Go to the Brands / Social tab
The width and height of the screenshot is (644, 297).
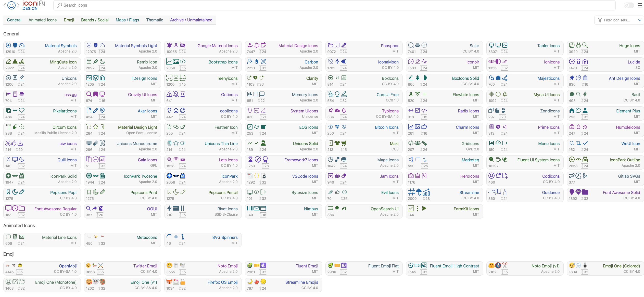tap(95, 20)
